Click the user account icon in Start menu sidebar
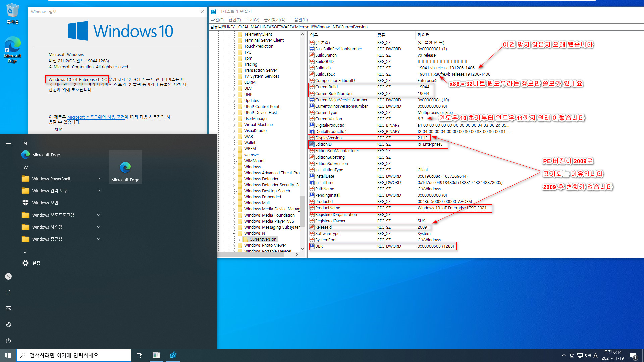The height and width of the screenshot is (362, 644). tap(8, 276)
